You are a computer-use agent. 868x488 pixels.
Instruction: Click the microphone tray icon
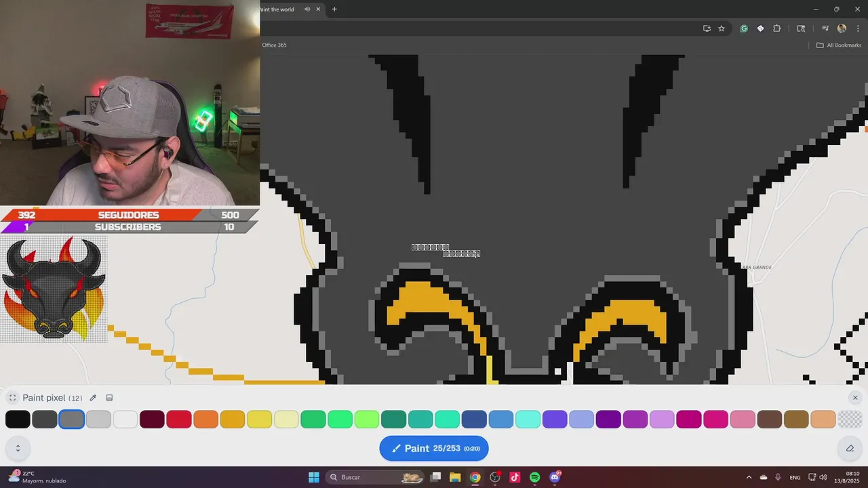pos(778,477)
